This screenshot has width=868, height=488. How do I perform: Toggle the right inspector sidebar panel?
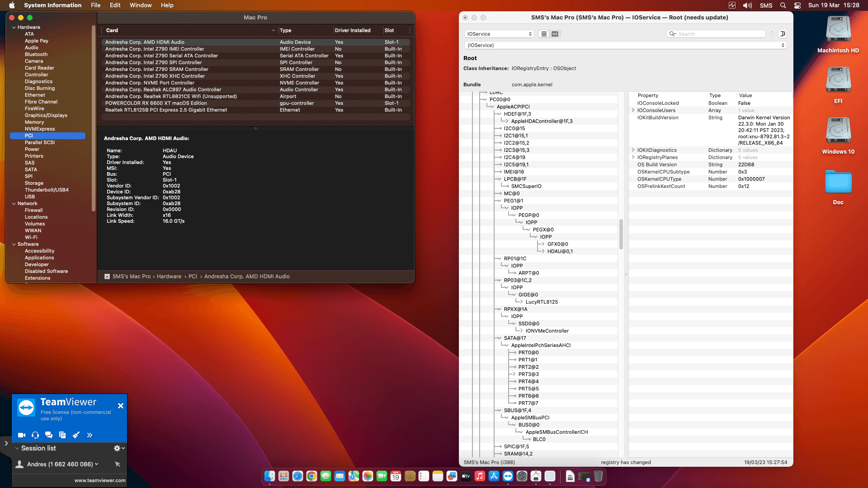point(783,34)
